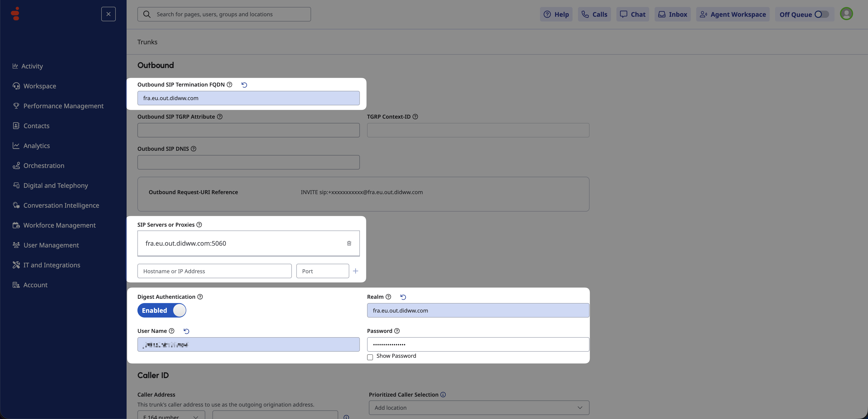Open the Inbox button in header
The height and width of the screenshot is (419, 868).
(x=672, y=14)
